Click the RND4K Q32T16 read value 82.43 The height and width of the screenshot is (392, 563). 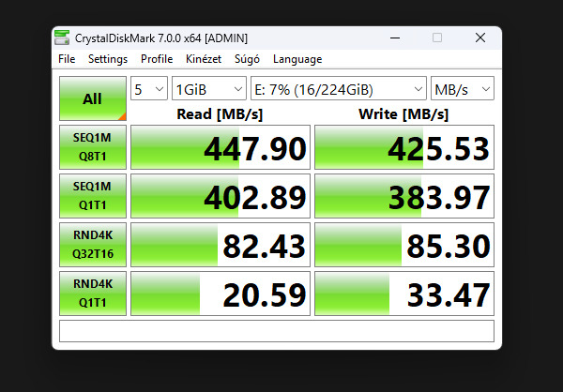tap(221, 245)
